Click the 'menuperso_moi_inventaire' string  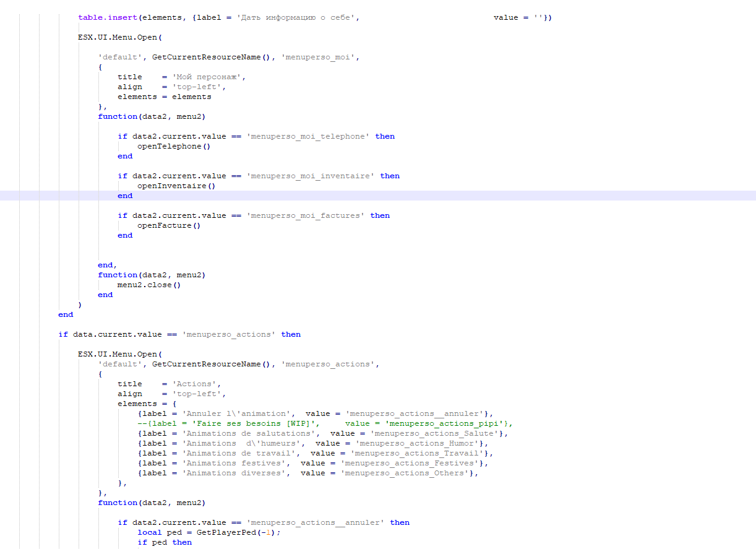click(x=311, y=176)
